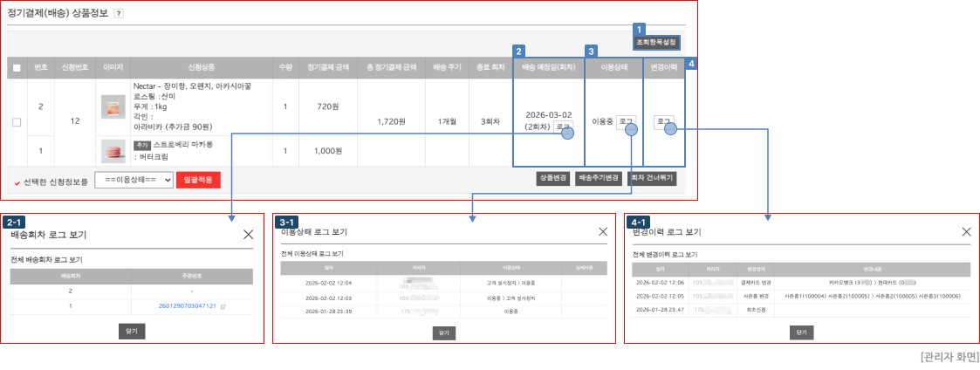Open the 로그 button beside 2회차 delivery date
980x370 pixels.
point(564,127)
